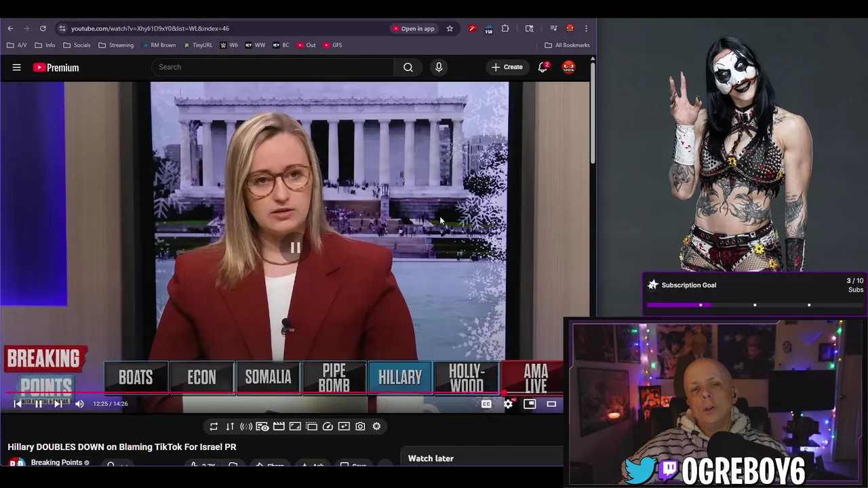This screenshot has width=868, height=488.
Task: Go back with the browser back arrow
Action: [10, 28]
